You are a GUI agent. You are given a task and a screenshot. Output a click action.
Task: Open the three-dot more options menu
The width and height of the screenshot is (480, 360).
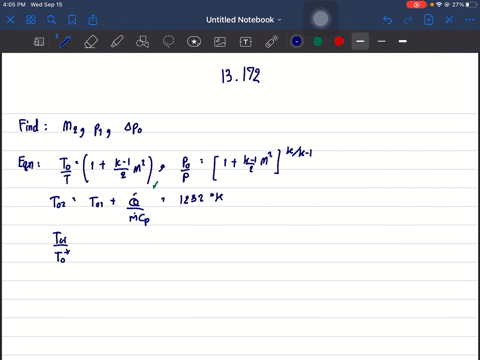pyautogui.click(x=470, y=20)
